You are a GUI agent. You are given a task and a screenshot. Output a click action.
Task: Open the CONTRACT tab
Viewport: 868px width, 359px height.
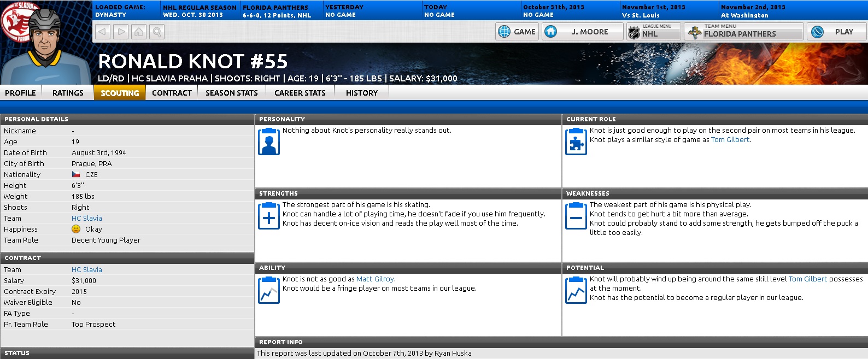(x=172, y=93)
